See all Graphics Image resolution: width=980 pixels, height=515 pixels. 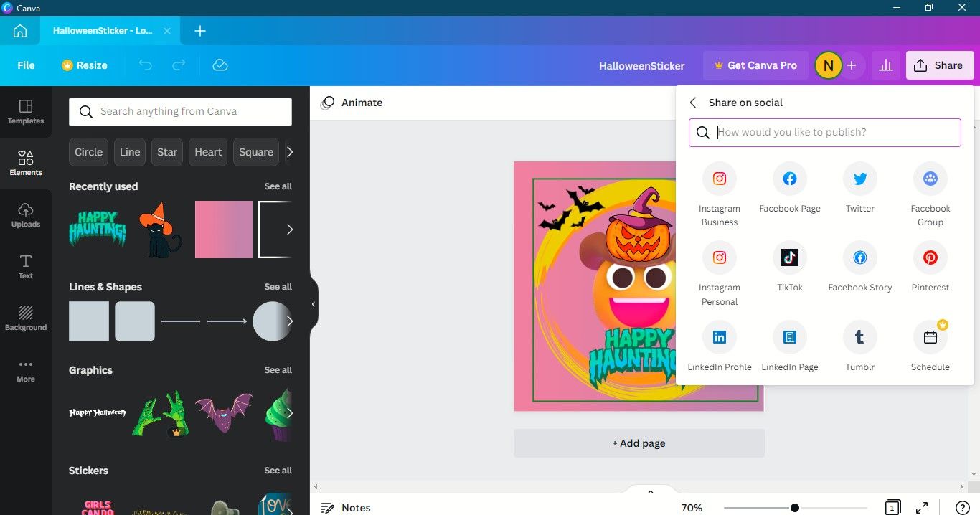tap(278, 370)
